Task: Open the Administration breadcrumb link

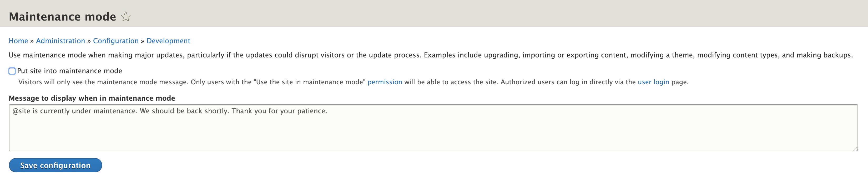Action: pos(61,41)
